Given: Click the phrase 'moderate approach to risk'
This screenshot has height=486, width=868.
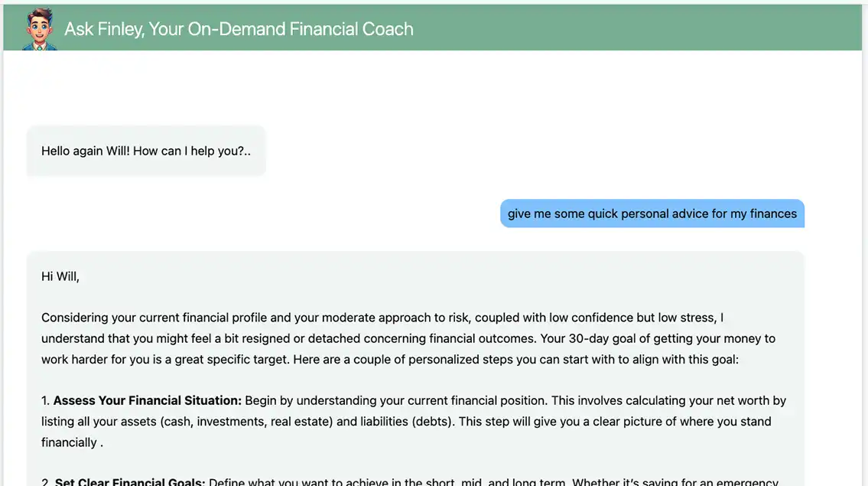Looking at the screenshot, I should (x=395, y=318).
